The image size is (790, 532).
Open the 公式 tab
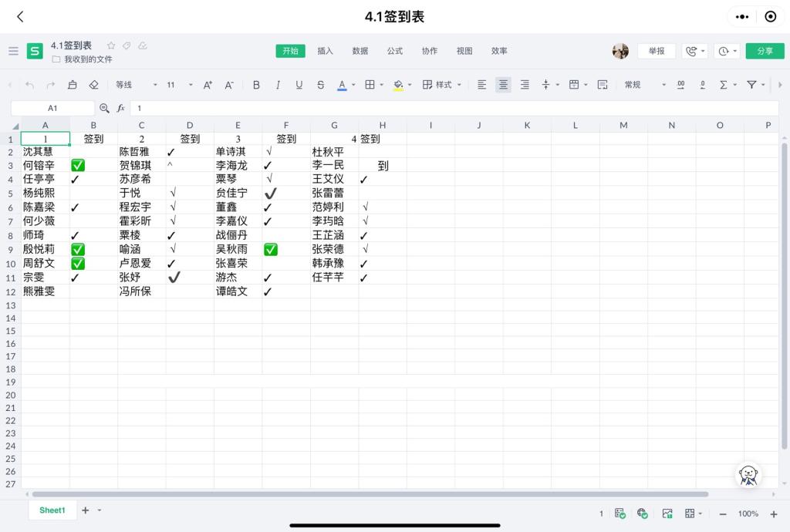pos(395,51)
